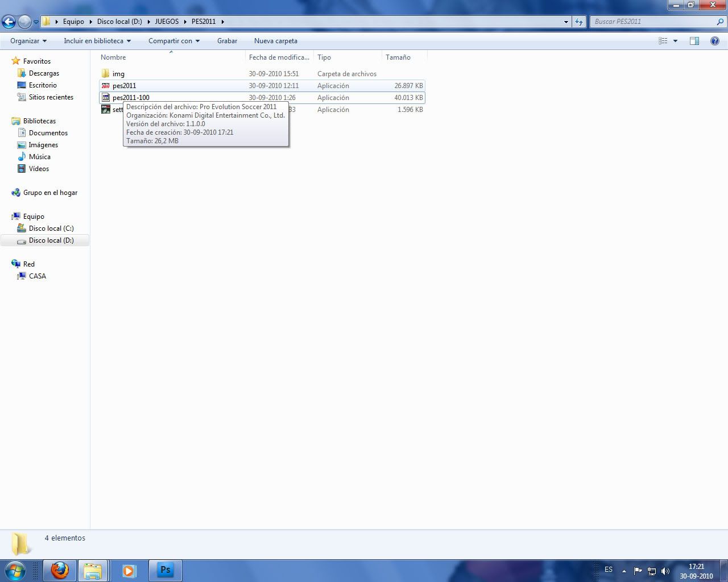Open the volume speaker icon
This screenshot has width=728, height=582.
(x=665, y=571)
